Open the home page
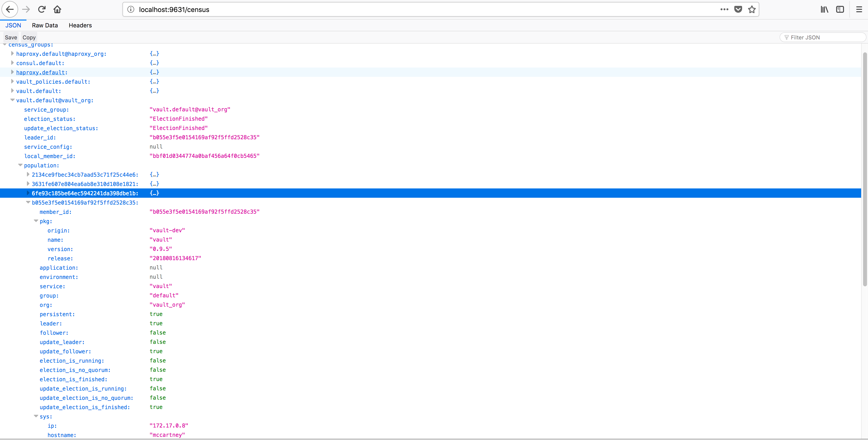The width and height of the screenshot is (868, 440). (57, 10)
